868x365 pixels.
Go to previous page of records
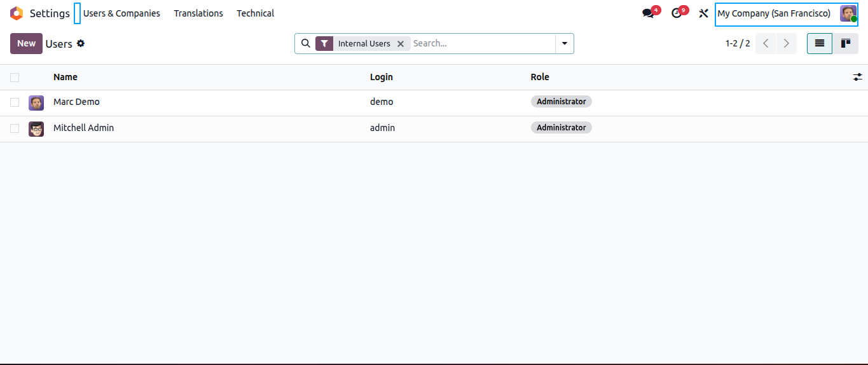click(x=766, y=43)
